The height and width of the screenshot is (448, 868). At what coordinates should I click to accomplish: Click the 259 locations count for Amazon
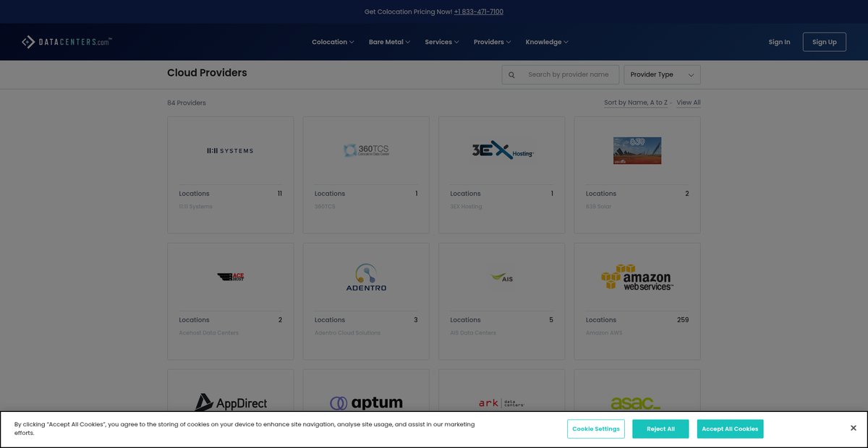[683, 319]
